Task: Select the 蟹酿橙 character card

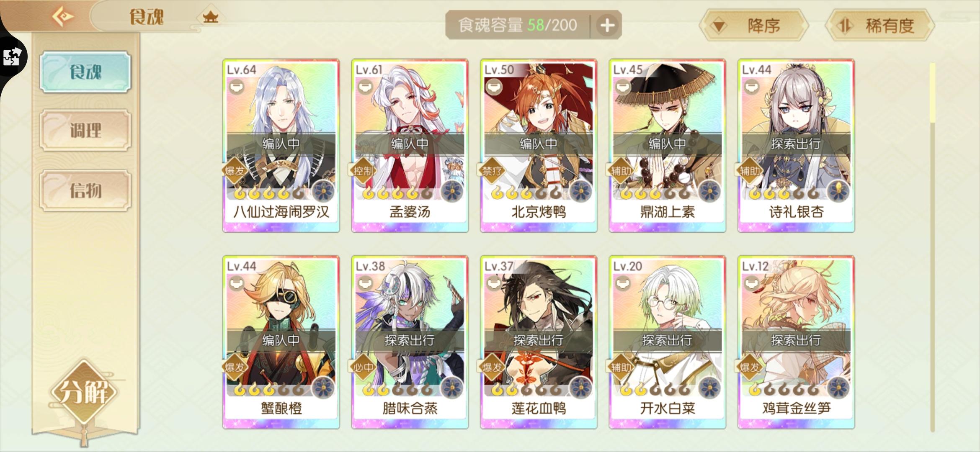Action: (x=281, y=342)
